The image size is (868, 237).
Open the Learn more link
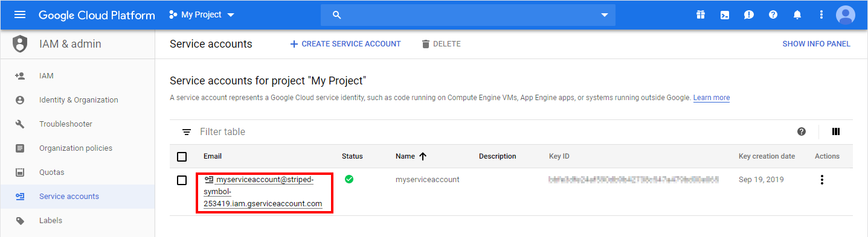click(x=712, y=98)
